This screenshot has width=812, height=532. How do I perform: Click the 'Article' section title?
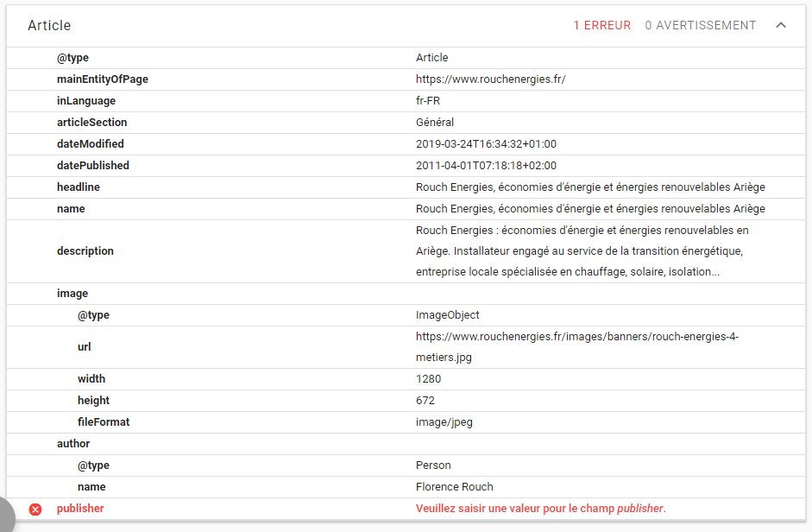point(49,25)
